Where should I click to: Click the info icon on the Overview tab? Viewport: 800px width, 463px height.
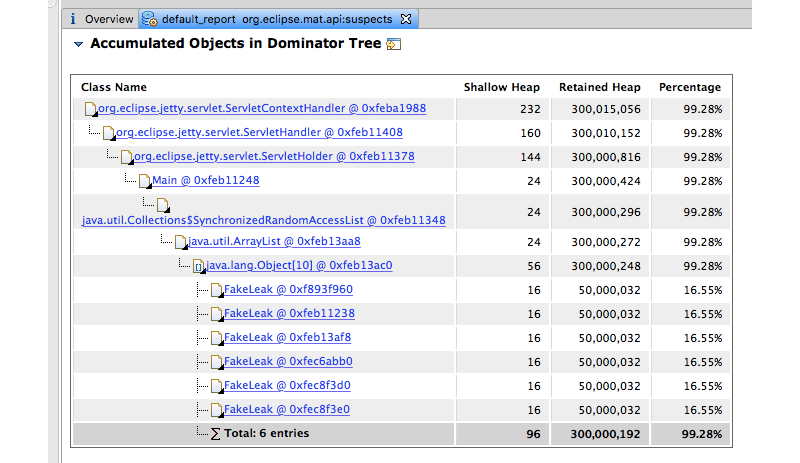pos(73,19)
